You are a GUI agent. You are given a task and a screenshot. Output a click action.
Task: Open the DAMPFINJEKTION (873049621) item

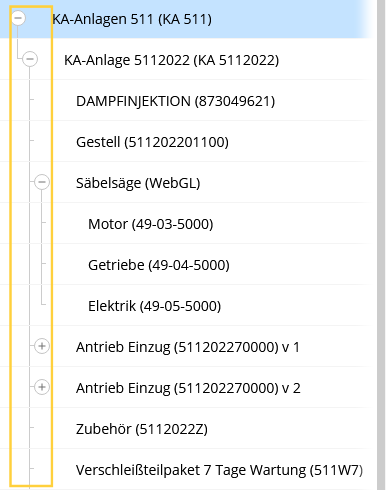click(176, 101)
